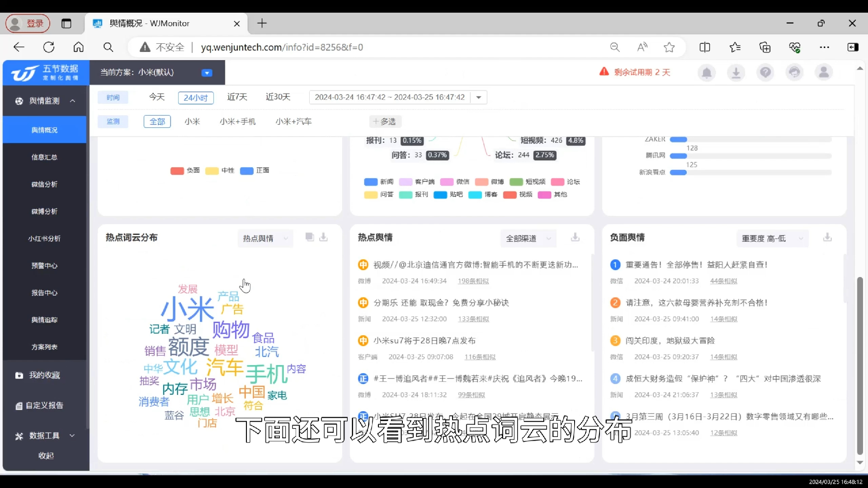Click the copy icon in 热点词云分布 panel
Image resolution: width=868 pixels, height=488 pixels.
[x=310, y=237]
